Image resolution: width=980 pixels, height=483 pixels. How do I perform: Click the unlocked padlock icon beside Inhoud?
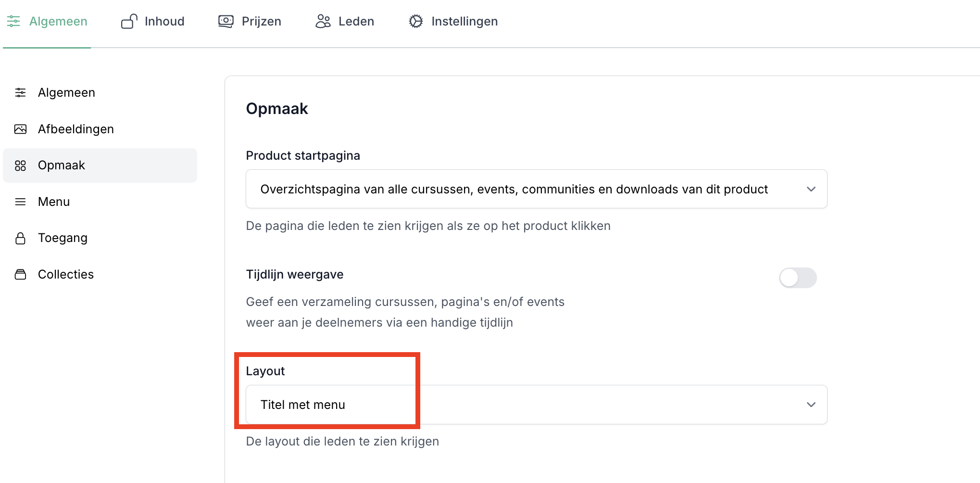[x=129, y=21]
